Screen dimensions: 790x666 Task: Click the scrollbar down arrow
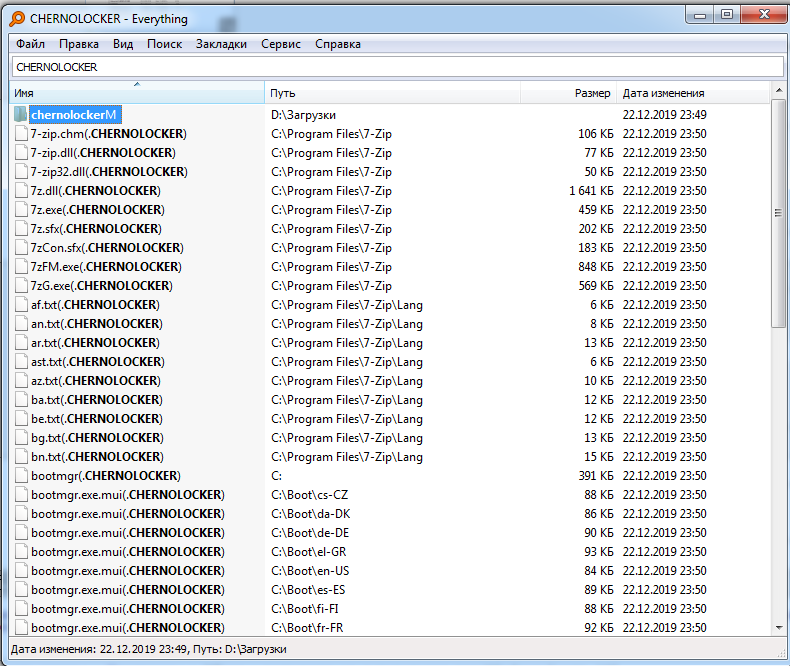click(x=779, y=628)
